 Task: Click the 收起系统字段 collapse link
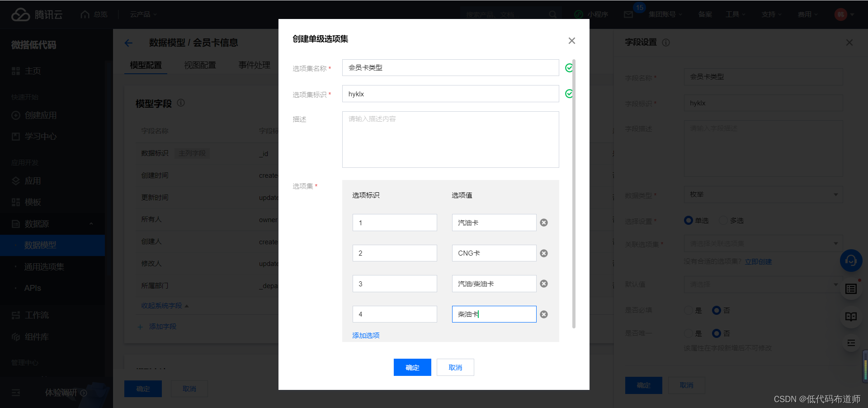[165, 306]
